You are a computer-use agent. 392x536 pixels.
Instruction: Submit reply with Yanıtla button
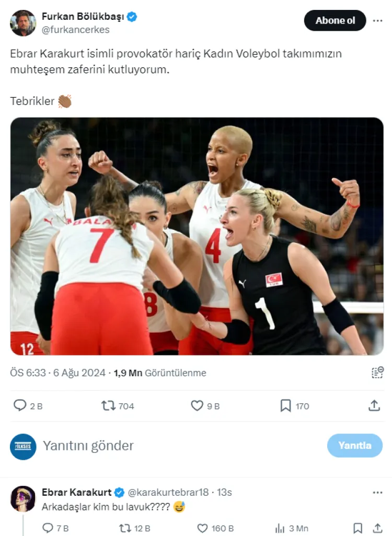[355, 446]
